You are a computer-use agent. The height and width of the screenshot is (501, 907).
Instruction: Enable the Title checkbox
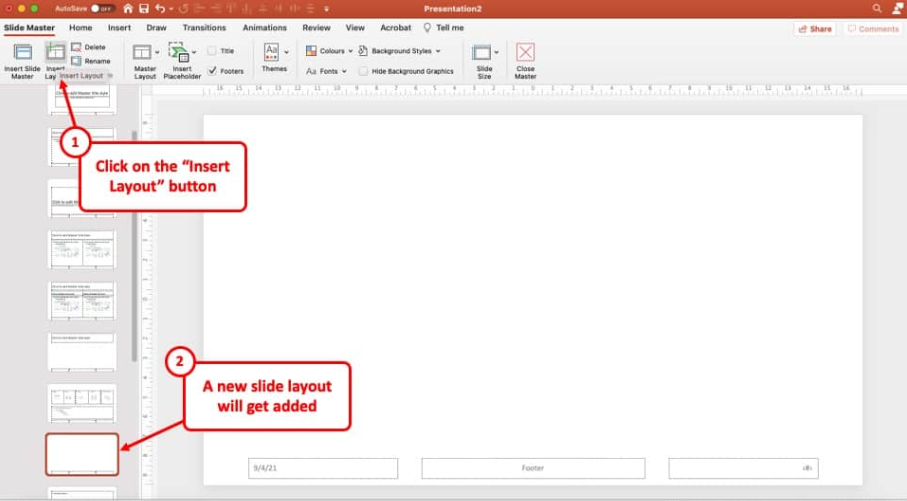tap(212, 51)
